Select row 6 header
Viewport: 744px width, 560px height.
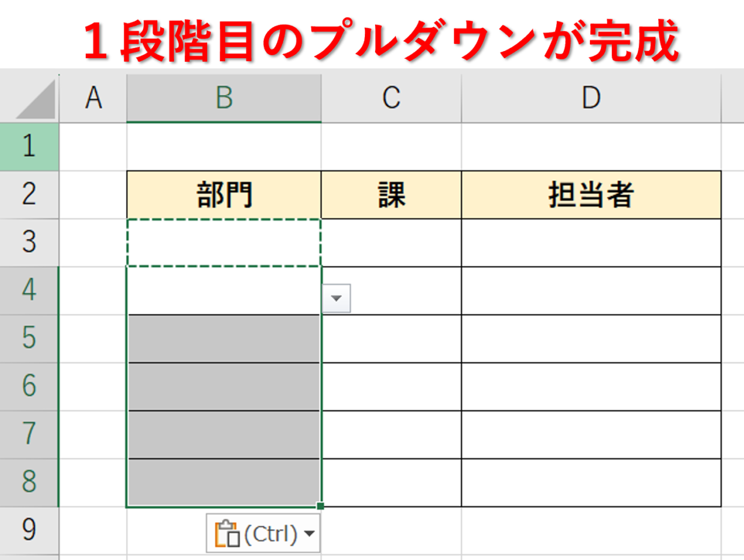tap(29, 387)
